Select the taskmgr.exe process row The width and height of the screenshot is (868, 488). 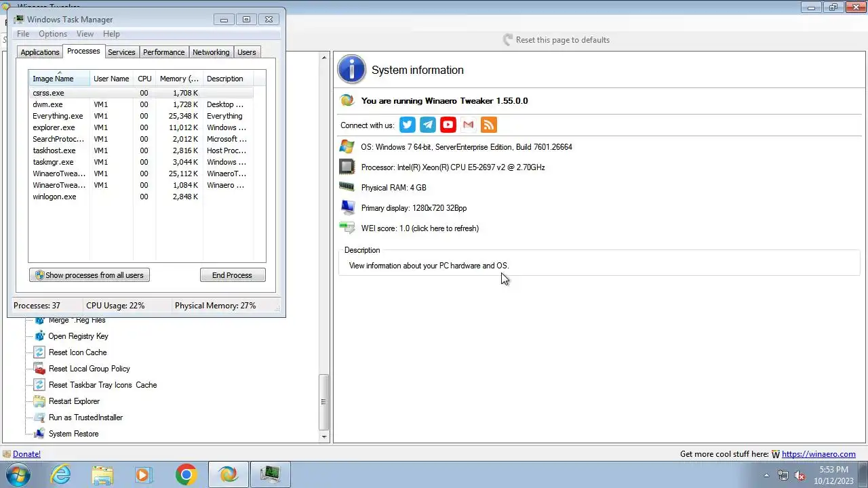coord(141,162)
